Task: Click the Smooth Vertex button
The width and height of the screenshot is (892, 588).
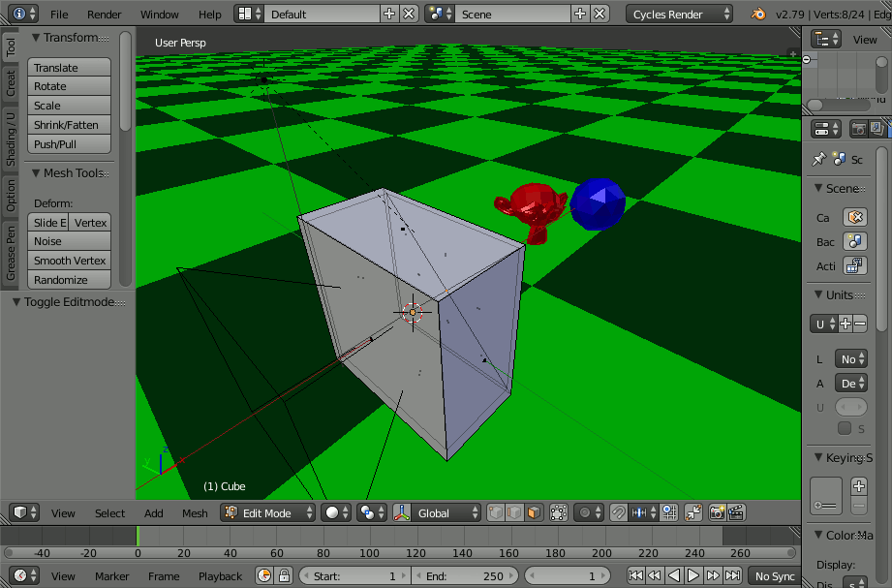Action: point(70,261)
